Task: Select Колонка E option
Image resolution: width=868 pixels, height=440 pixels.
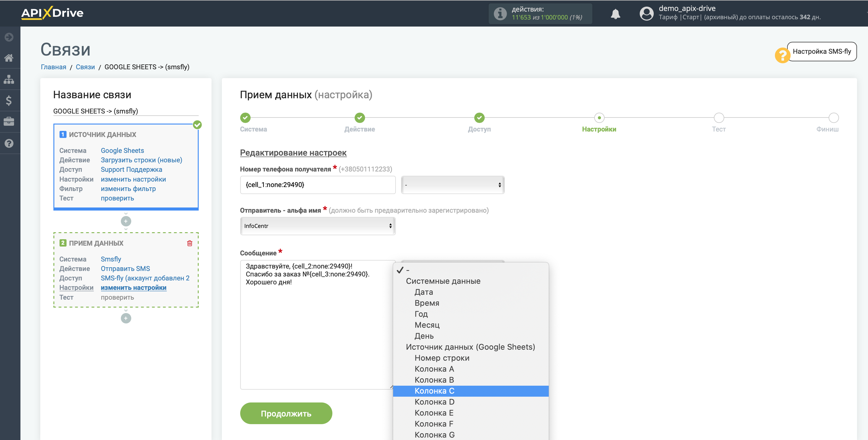Action: click(471, 413)
